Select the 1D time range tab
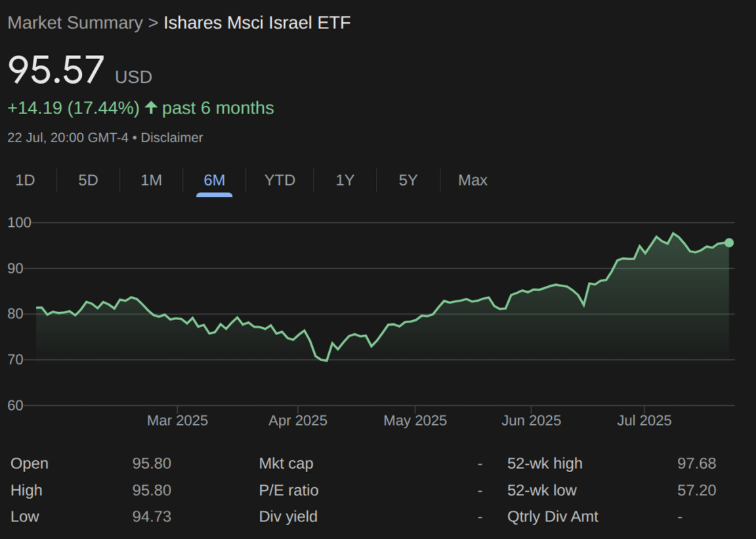 click(25, 180)
